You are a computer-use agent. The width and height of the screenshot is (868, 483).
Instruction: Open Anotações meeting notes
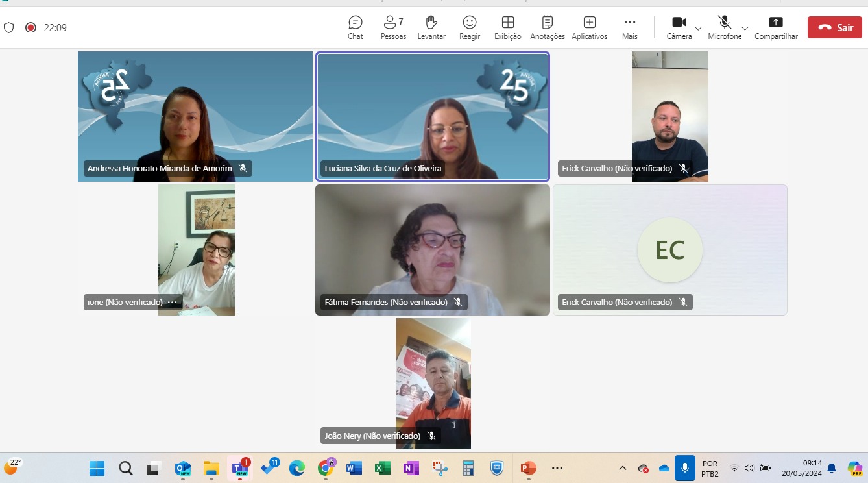pyautogui.click(x=547, y=28)
